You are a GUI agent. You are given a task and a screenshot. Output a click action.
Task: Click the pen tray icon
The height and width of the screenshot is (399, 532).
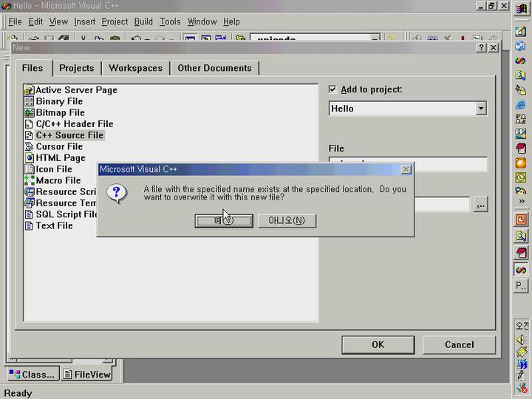click(521, 376)
